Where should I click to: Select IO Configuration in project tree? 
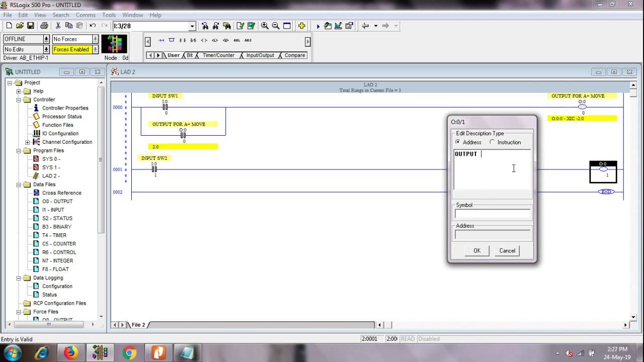[x=60, y=133]
